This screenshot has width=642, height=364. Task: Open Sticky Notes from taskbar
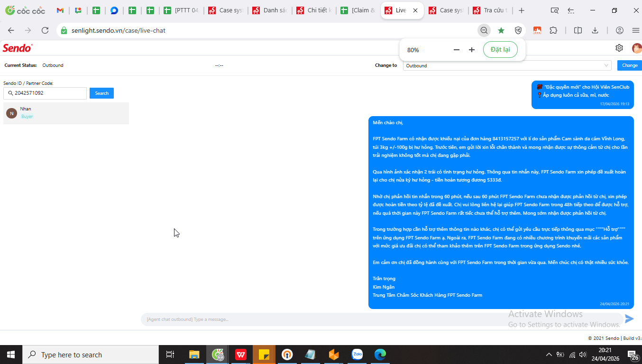[x=264, y=355]
